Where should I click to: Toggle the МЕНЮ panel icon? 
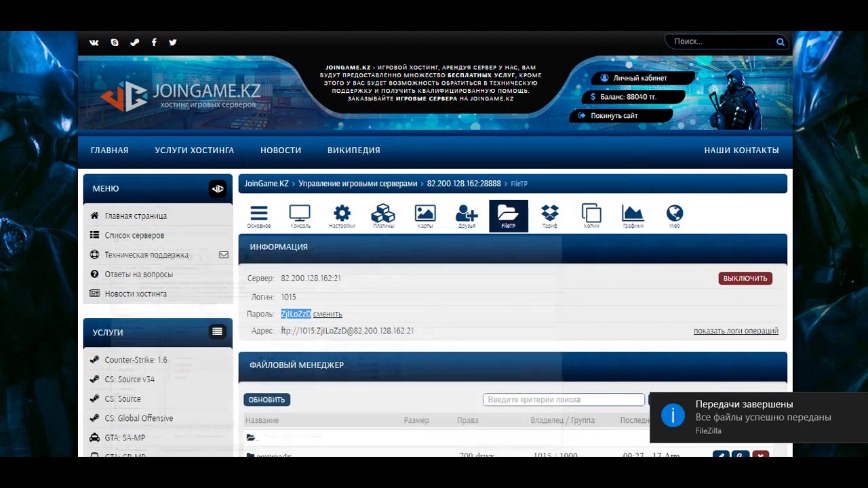[x=218, y=188]
